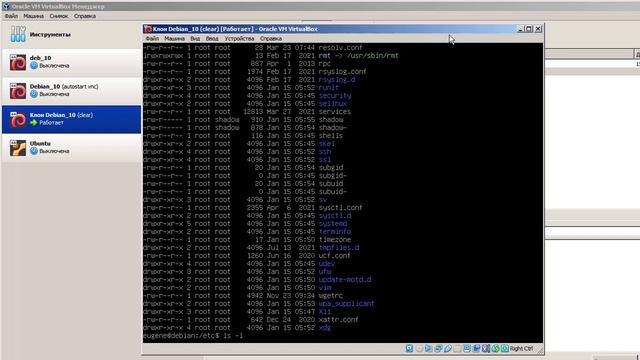The height and width of the screenshot is (360, 640).
Task: Click the wgetrc file name in terminal
Action: pyautogui.click(x=331, y=296)
